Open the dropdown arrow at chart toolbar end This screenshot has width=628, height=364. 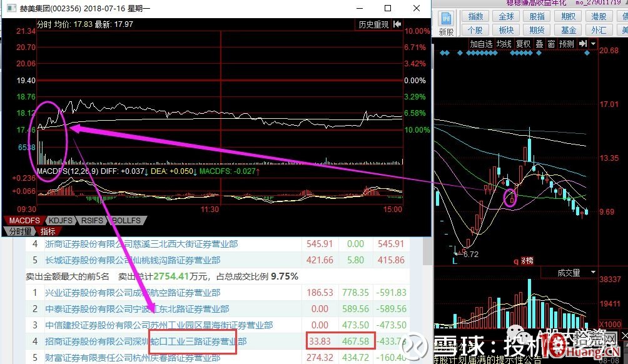point(593,43)
